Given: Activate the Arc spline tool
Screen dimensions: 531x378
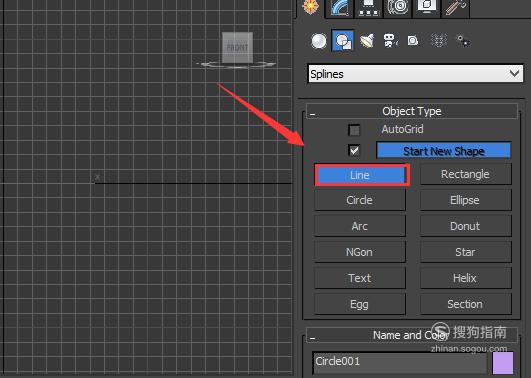Looking at the screenshot, I should tap(360, 226).
